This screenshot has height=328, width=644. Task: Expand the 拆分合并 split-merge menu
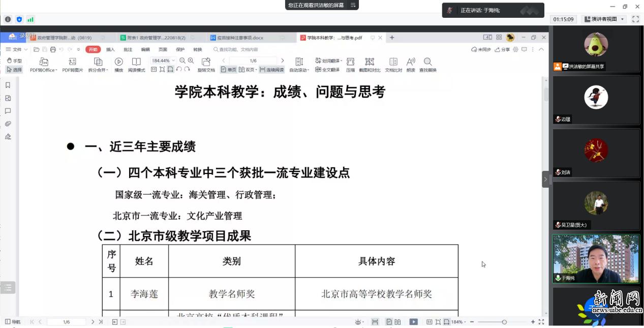98,65
